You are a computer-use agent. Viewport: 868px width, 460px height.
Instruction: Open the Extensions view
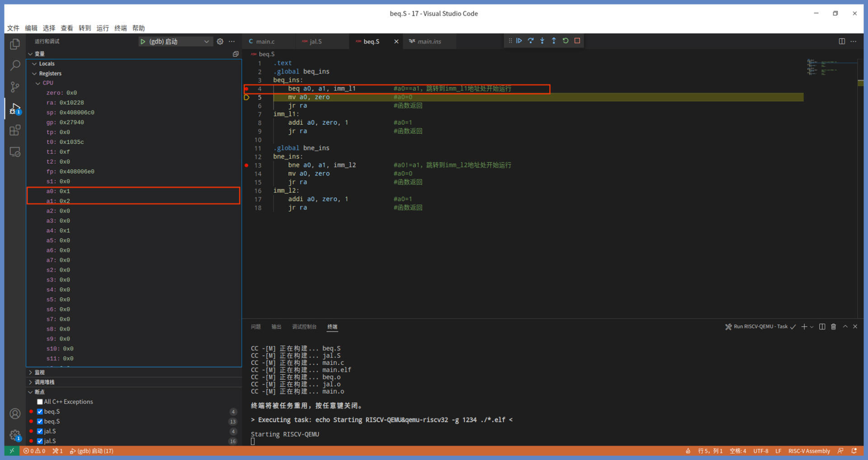(x=15, y=131)
